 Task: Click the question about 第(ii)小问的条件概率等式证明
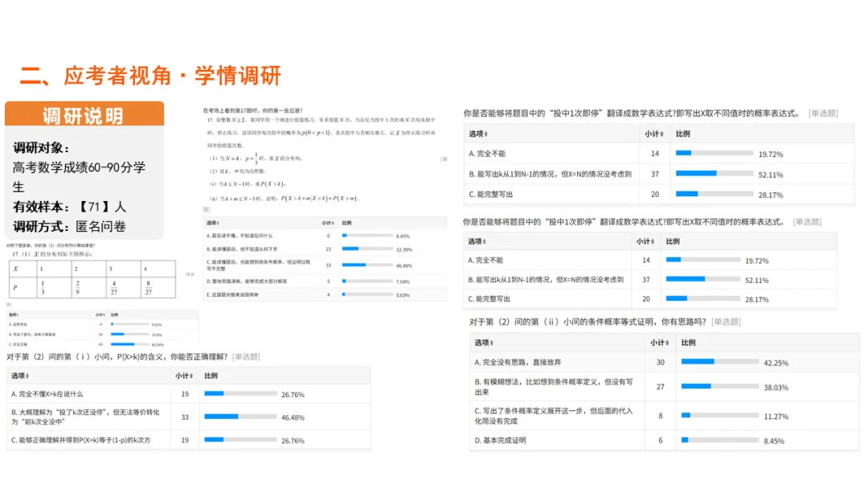click(x=588, y=322)
